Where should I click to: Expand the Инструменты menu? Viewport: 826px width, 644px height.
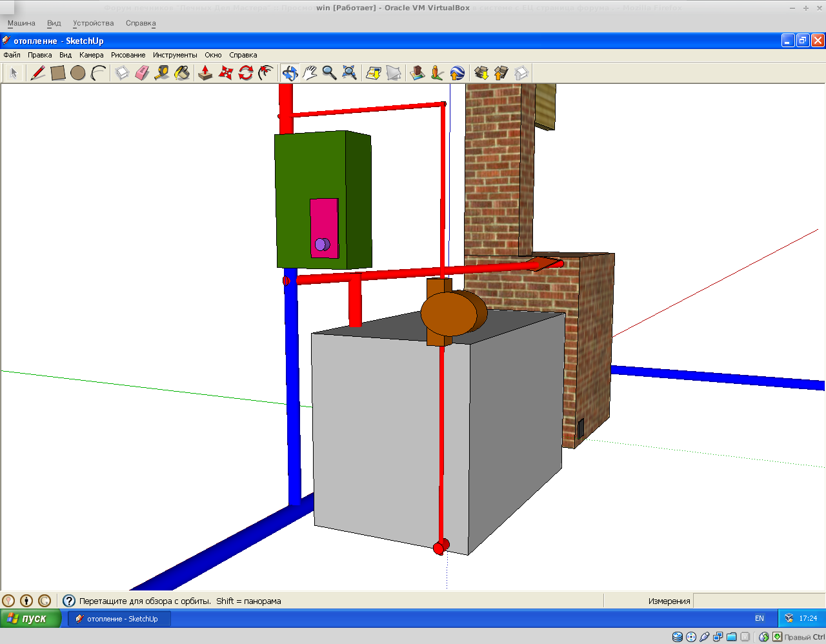pyautogui.click(x=175, y=55)
